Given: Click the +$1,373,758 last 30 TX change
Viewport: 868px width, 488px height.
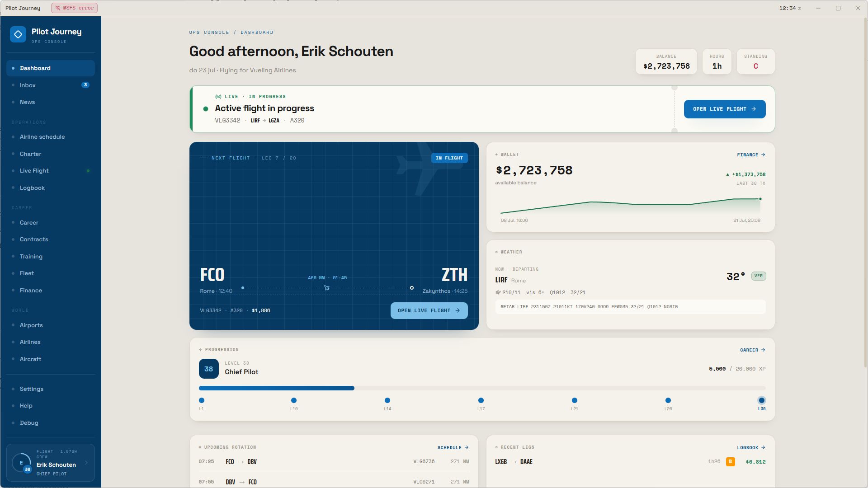Looking at the screenshot, I should tap(746, 174).
